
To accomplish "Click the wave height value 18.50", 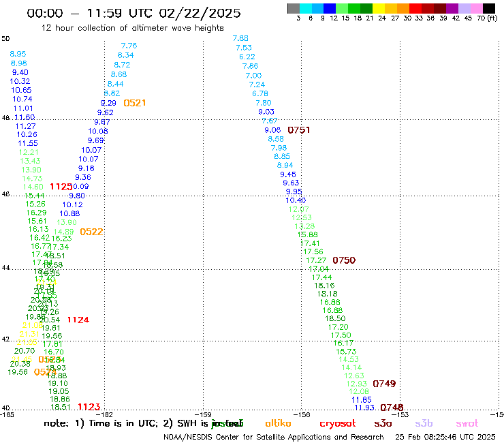I will (335, 318).
